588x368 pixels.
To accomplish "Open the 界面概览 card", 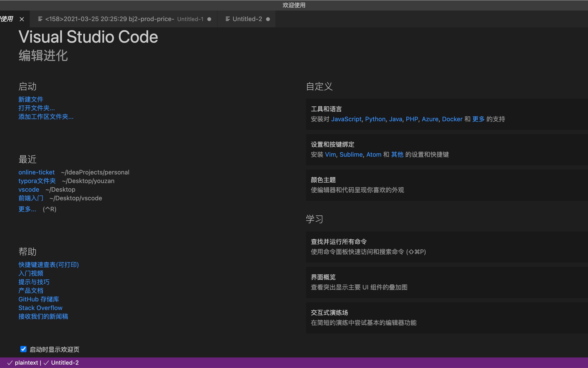I will 447,282.
